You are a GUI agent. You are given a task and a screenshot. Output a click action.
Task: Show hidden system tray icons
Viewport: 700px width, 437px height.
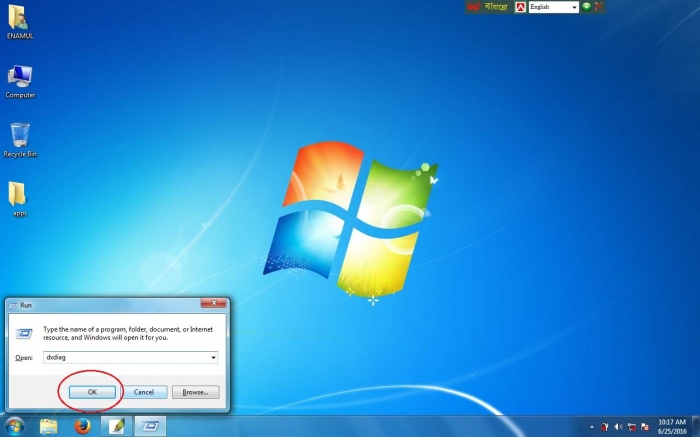(x=592, y=427)
